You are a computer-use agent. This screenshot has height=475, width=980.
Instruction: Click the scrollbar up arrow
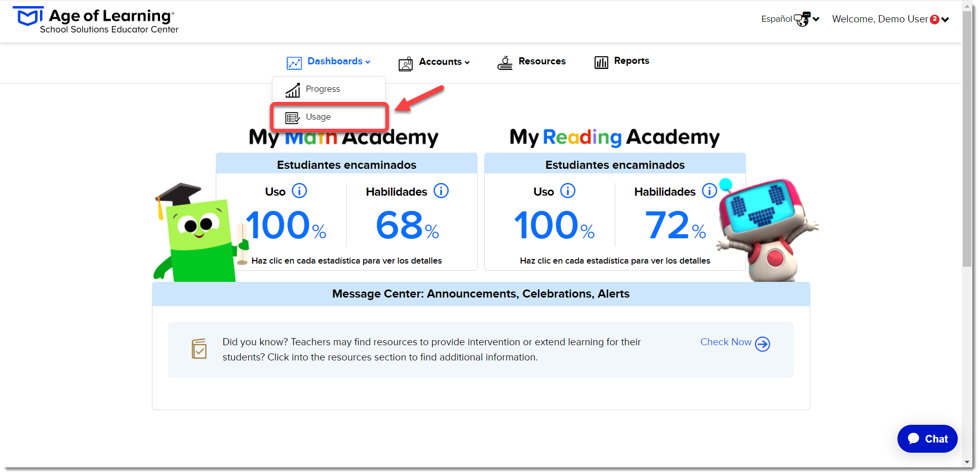coord(967,6)
